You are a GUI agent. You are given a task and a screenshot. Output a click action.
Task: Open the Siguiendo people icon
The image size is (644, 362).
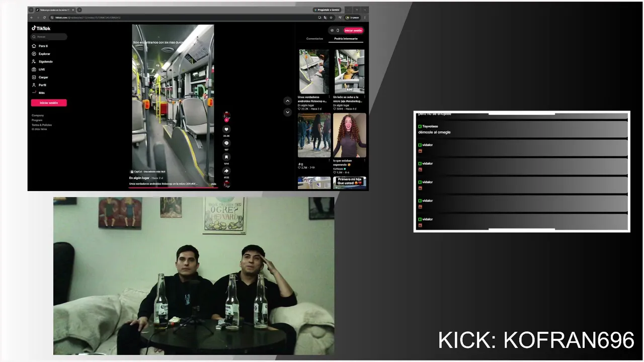pyautogui.click(x=34, y=61)
